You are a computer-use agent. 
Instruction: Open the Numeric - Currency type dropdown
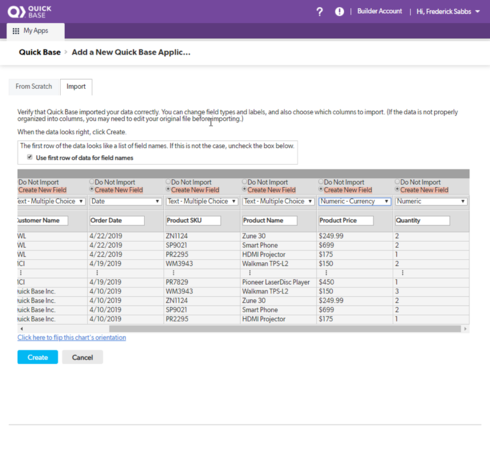[355, 201]
